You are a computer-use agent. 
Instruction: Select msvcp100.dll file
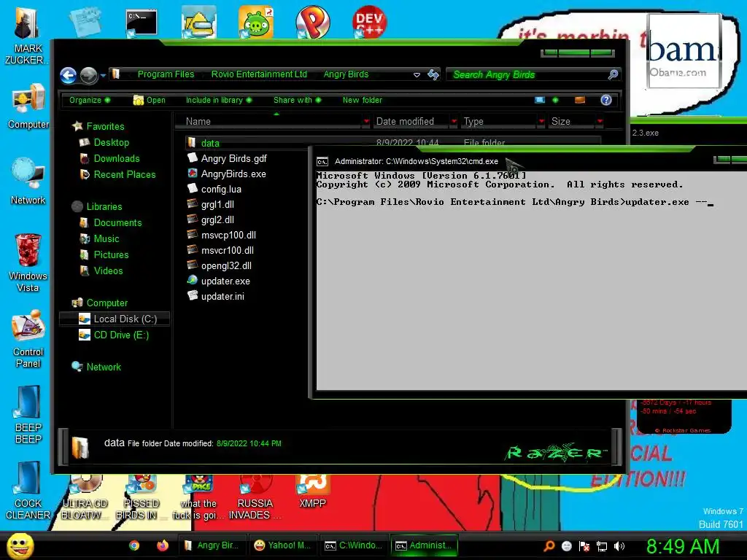pos(228,235)
